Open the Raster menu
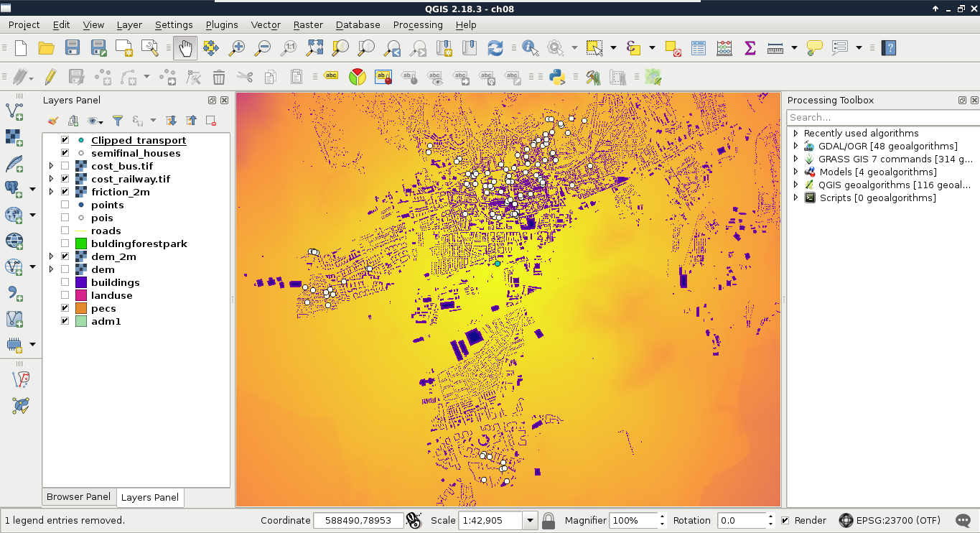 click(307, 24)
